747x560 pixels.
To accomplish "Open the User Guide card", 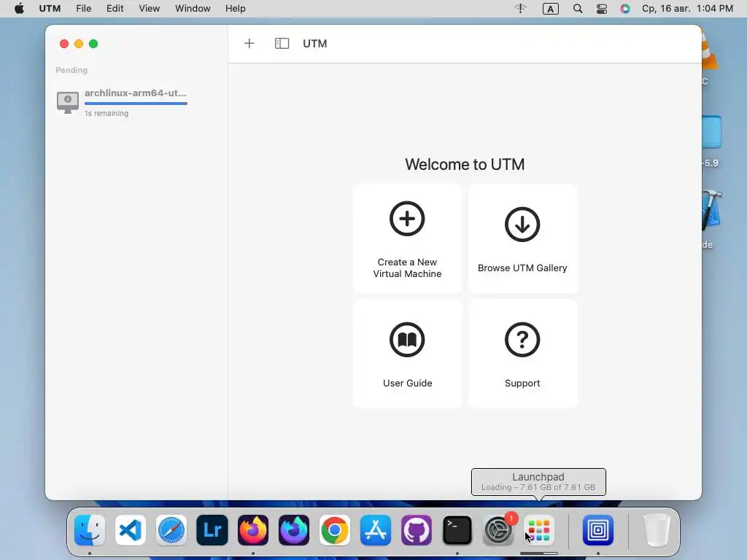I will click(x=407, y=354).
